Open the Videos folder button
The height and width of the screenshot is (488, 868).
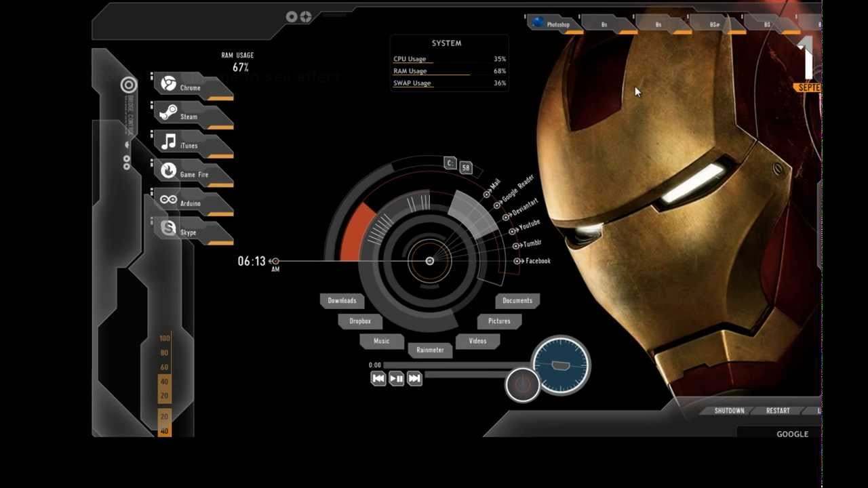click(477, 341)
